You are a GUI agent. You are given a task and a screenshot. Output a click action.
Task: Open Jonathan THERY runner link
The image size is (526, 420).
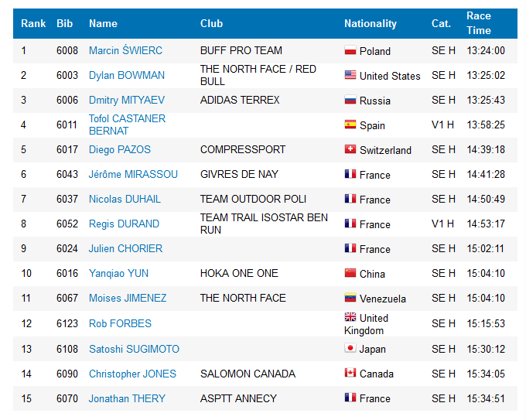[x=127, y=398]
